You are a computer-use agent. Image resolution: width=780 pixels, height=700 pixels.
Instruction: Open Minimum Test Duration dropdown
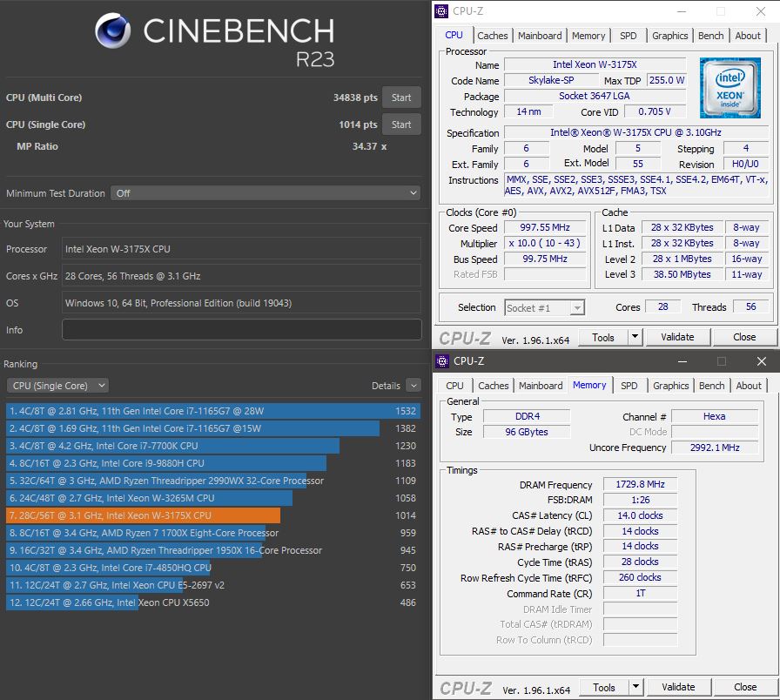(266, 193)
